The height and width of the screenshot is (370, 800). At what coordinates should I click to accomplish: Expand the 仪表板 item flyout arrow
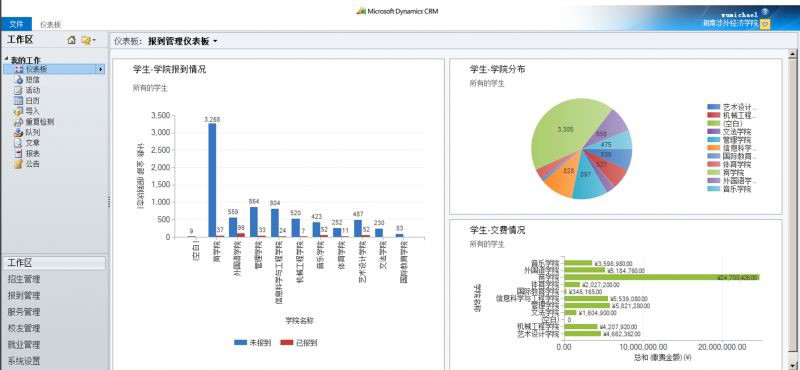pyautogui.click(x=101, y=69)
